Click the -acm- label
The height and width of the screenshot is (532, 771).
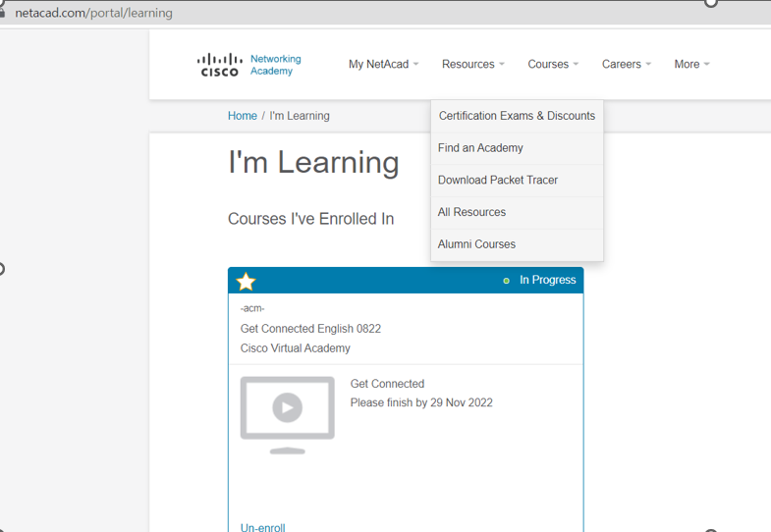(x=252, y=308)
